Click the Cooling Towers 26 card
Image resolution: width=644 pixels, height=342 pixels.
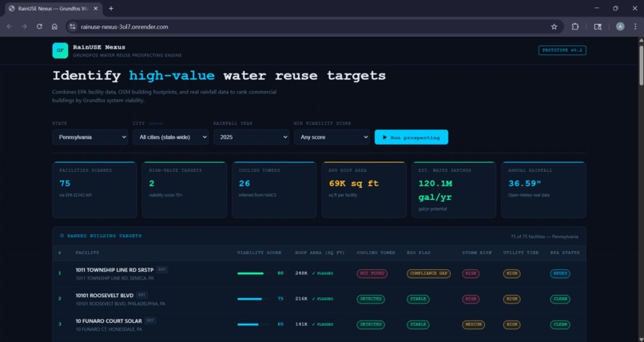pos(274,189)
